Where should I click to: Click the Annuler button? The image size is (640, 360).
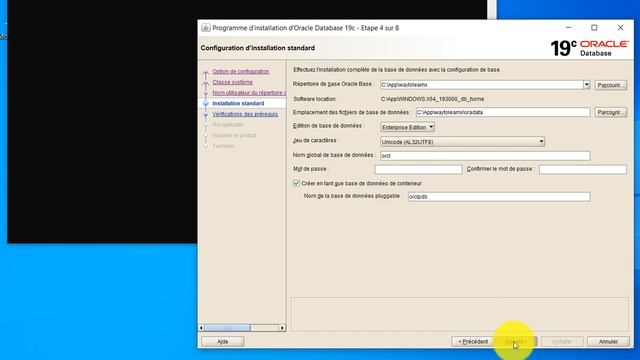[608, 342]
